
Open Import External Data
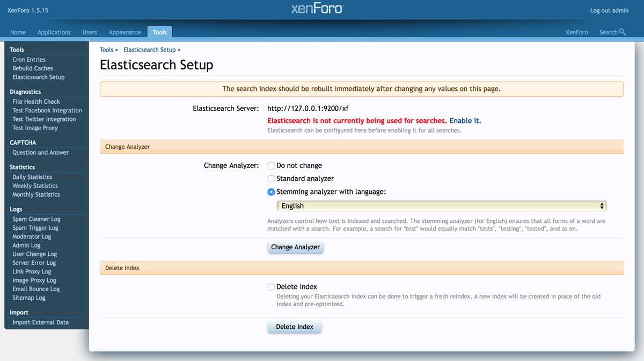point(40,322)
